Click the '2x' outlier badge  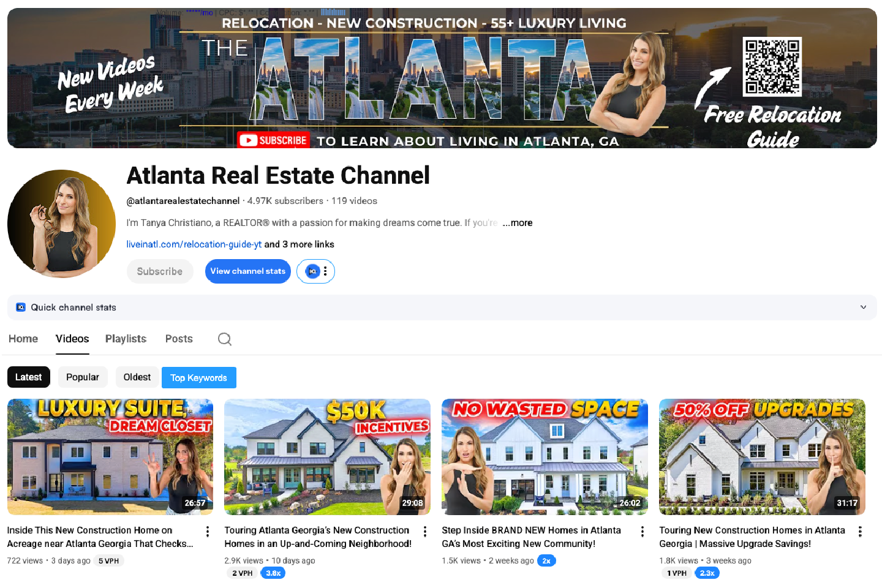click(x=546, y=561)
